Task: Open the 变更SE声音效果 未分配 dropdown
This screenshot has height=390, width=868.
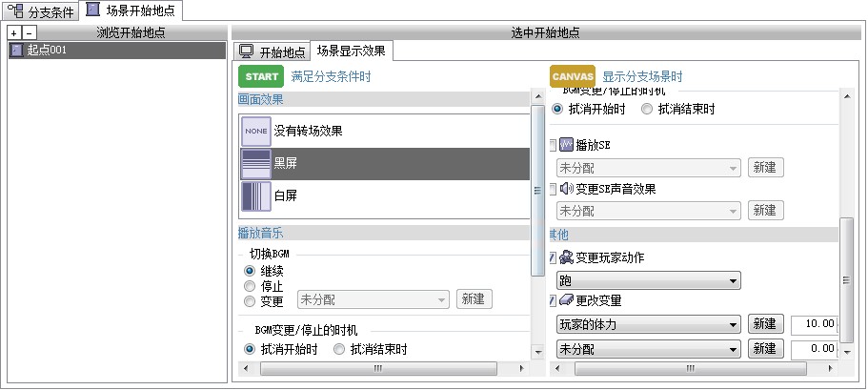Action: pyautogui.click(x=648, y=211)
